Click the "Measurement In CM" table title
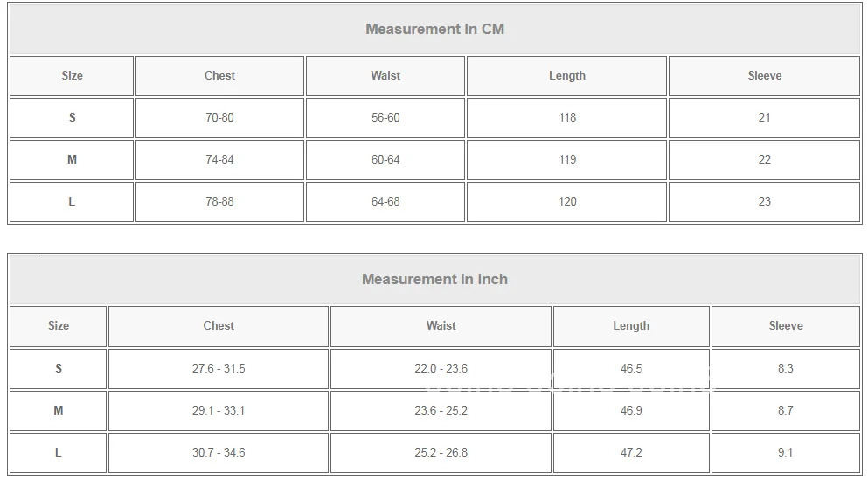Image resolution: width=868 pixels, height=481 pixels. [434, 29]
